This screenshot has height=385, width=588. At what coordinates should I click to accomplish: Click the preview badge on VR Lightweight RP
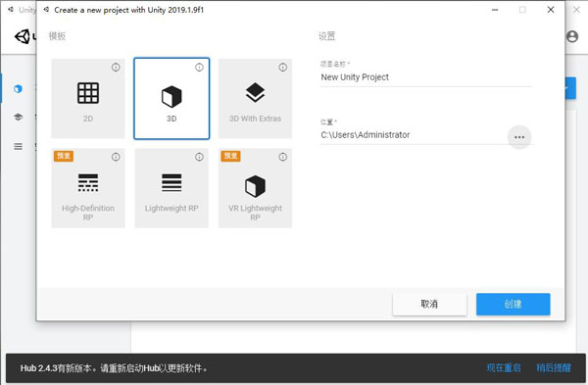230,156
